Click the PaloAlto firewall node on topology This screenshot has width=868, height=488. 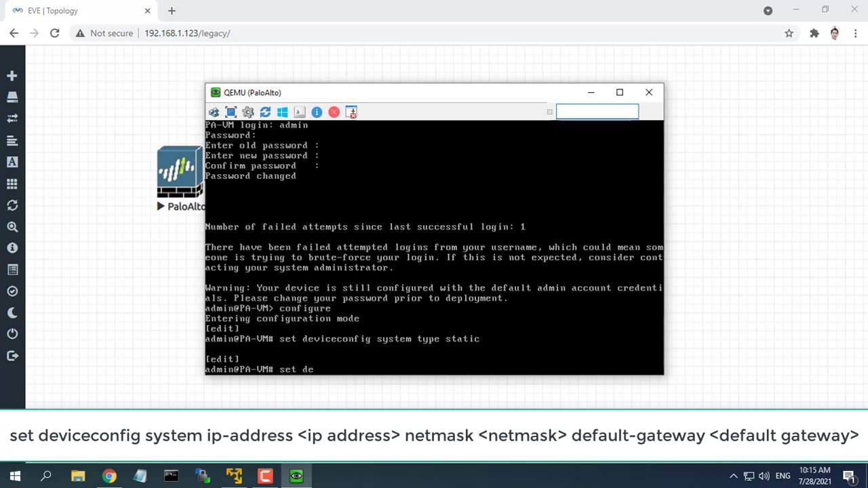180,174
